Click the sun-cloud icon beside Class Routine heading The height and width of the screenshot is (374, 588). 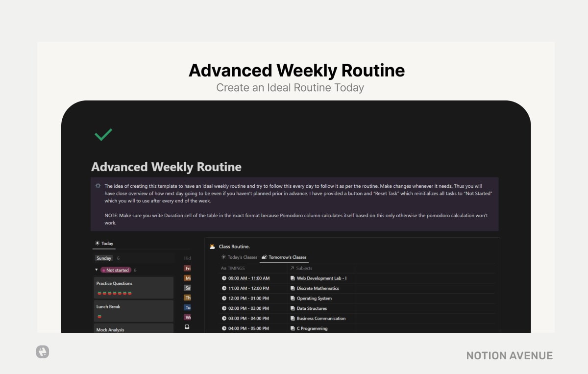coord(212,246)
